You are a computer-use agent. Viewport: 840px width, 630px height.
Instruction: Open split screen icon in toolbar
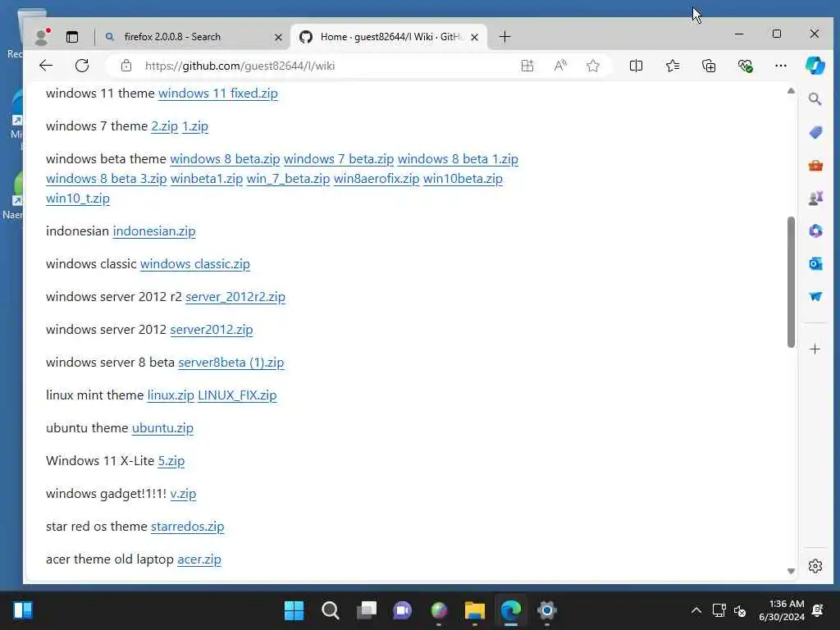tap(636, 66)
